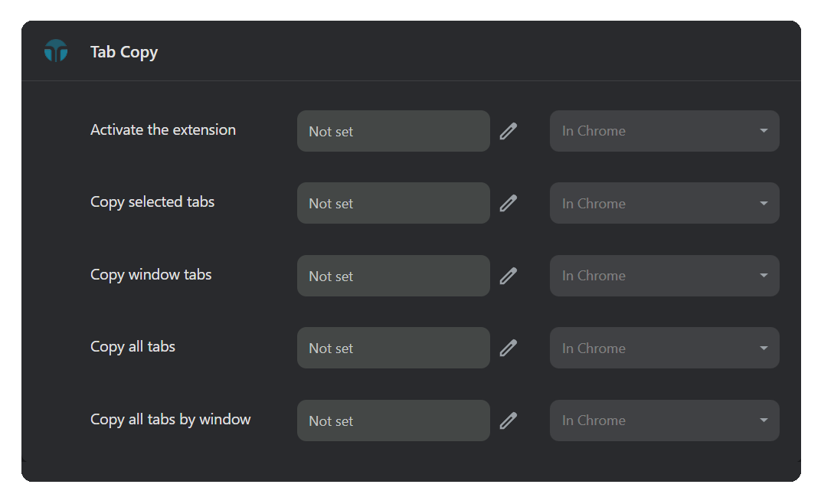Click the Copy all tabs by window label
The height and width of the screenshot is (504, 821).
click(171, 420)
